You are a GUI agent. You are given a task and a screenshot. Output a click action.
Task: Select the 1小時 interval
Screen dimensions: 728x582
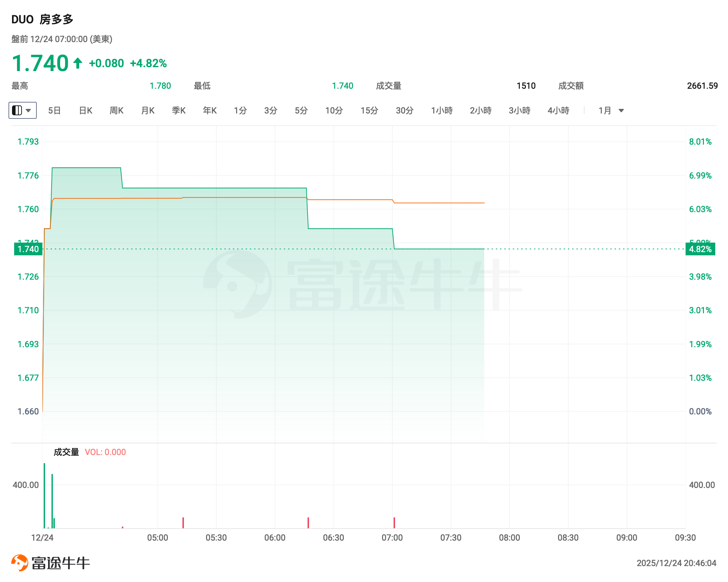(x=442, y=111)
